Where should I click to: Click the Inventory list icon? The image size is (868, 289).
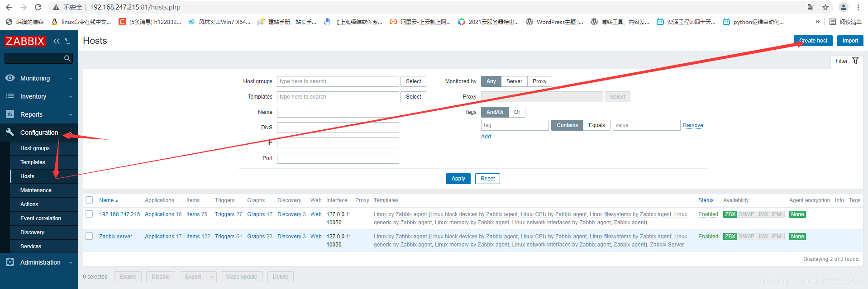[10, 96]
